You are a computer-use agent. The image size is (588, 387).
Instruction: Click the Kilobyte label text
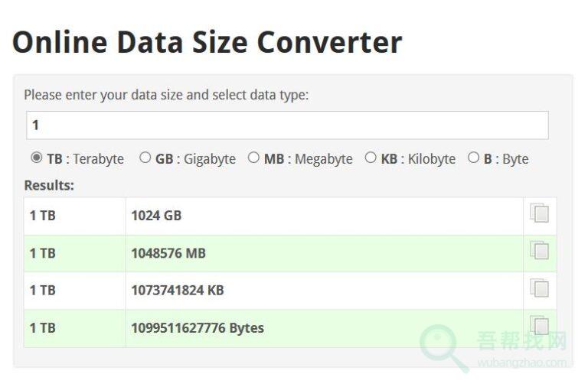[431, 159]
